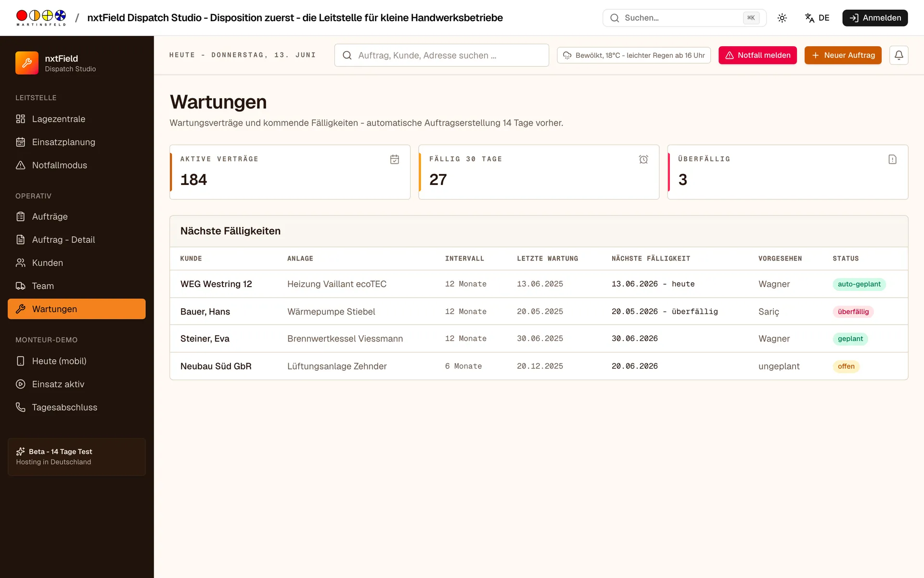Click the Status column header

[846, 259]
